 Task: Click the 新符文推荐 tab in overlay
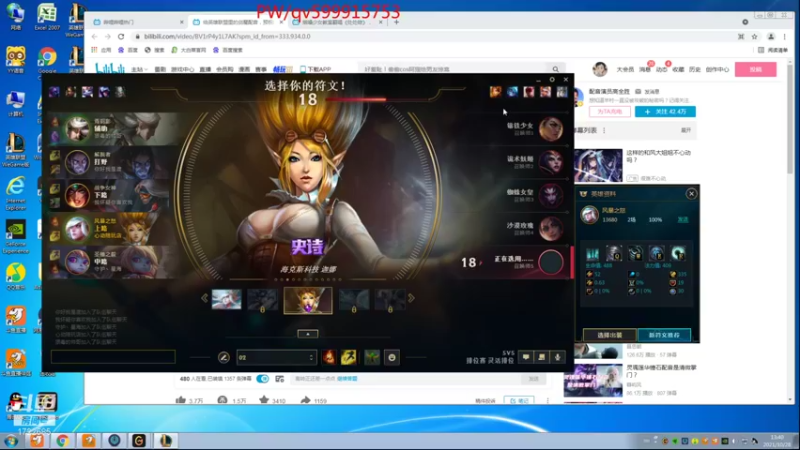(664, 335)
